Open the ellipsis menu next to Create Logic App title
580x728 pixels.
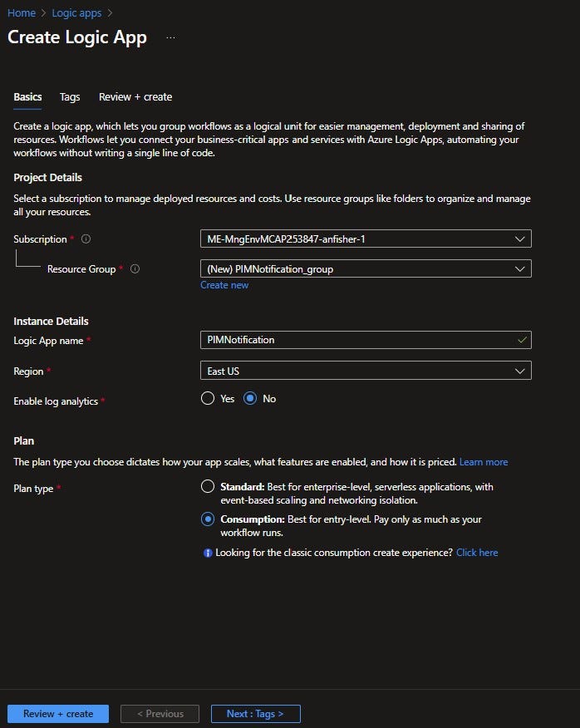[x=170, y=37]
